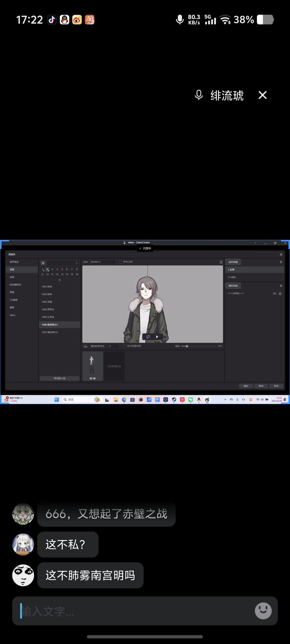This screenshot has width=290, height=644.
Task: Toggle visibility eye on the 本体 part
Action: pyautogui.click(x=274, y=293)
